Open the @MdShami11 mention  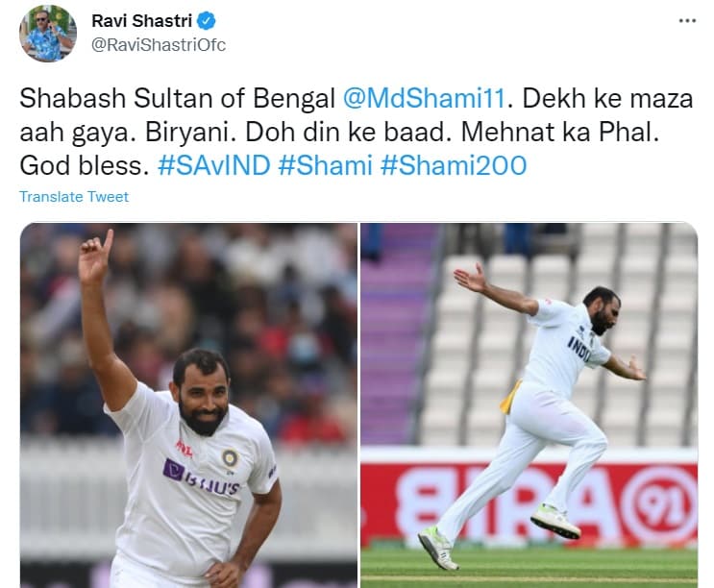click(424, 98)
